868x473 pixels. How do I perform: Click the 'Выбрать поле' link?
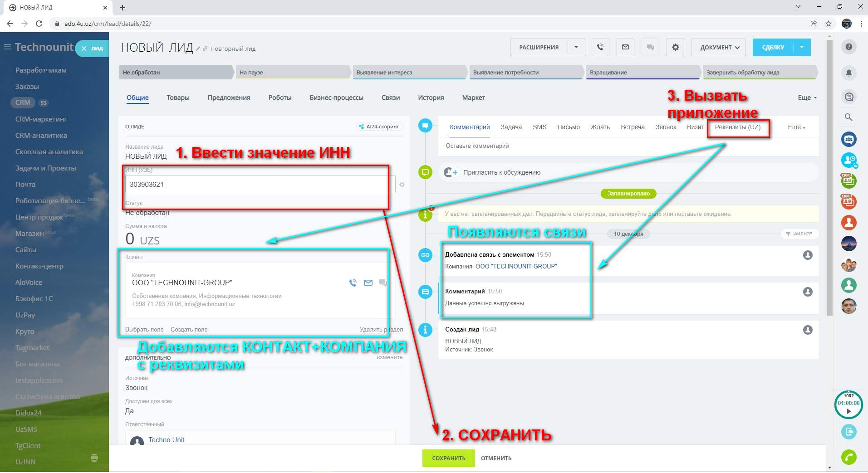[x=144, y=330]
